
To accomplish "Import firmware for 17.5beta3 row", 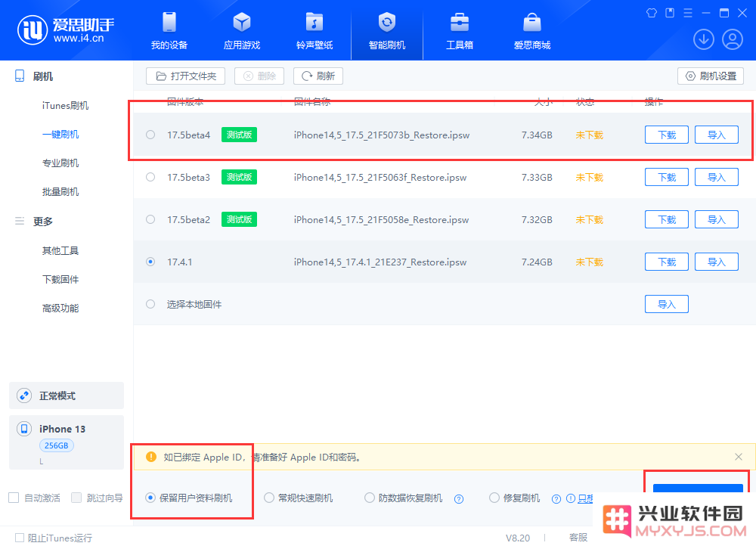I will tap(717, 177).
